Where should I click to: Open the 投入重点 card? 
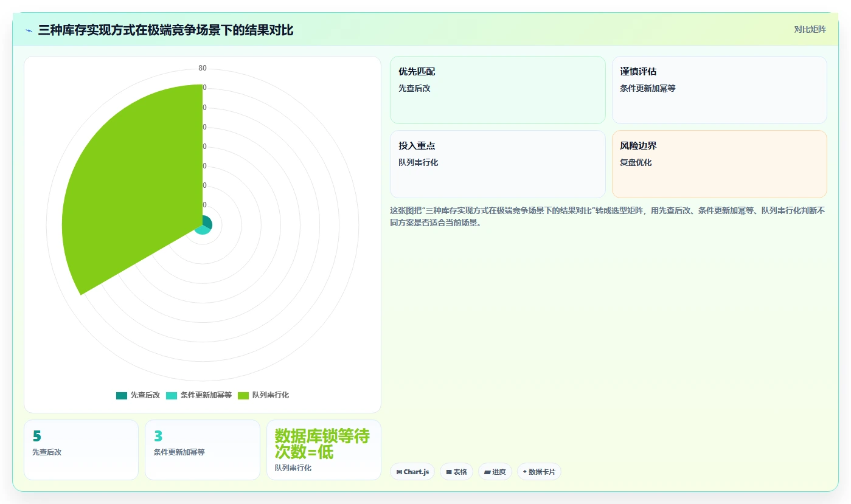coord(498,164)
